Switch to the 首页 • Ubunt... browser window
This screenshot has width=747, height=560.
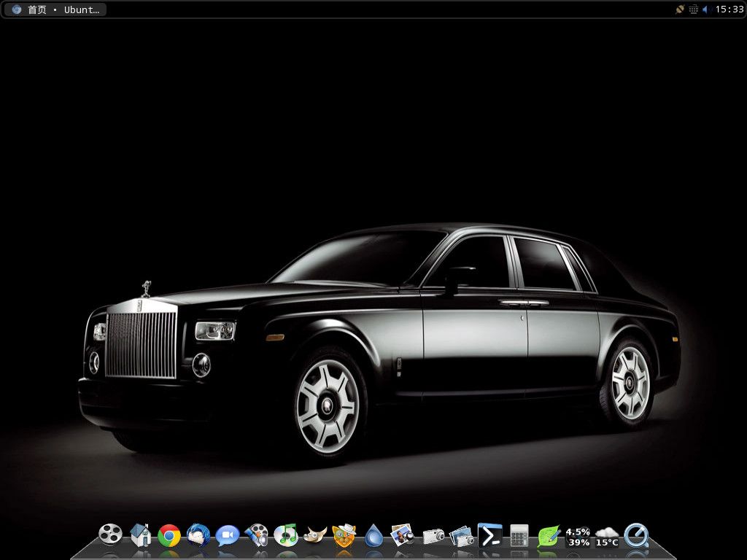click(55, 9)
